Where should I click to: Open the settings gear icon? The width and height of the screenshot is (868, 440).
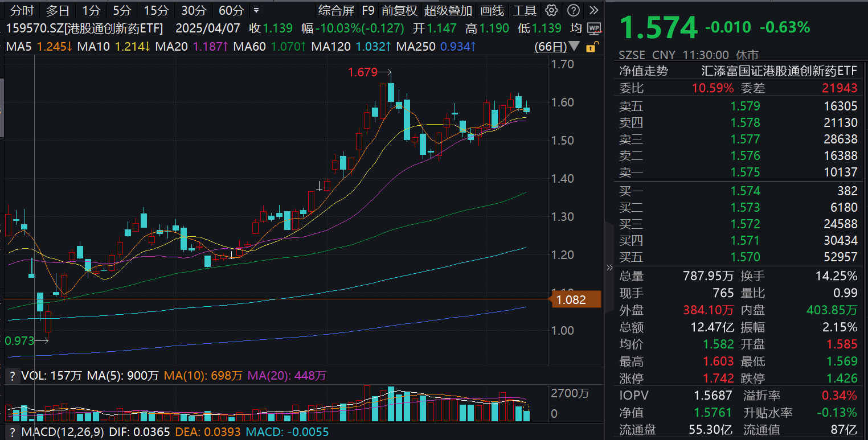[550, 10]
